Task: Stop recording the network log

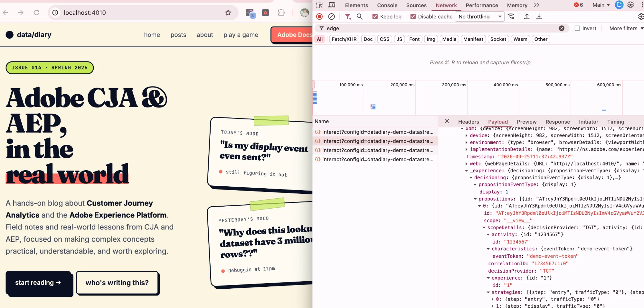Action: click(319, 16)
